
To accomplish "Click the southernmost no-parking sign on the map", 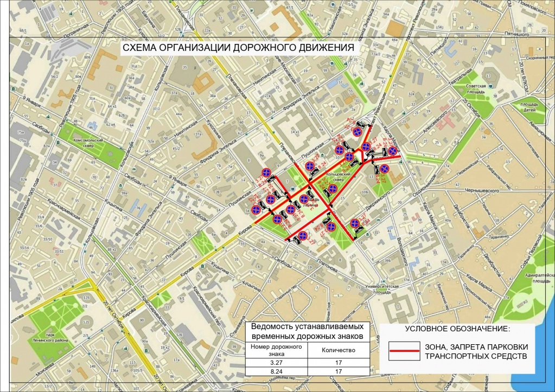I will [303, 234].
